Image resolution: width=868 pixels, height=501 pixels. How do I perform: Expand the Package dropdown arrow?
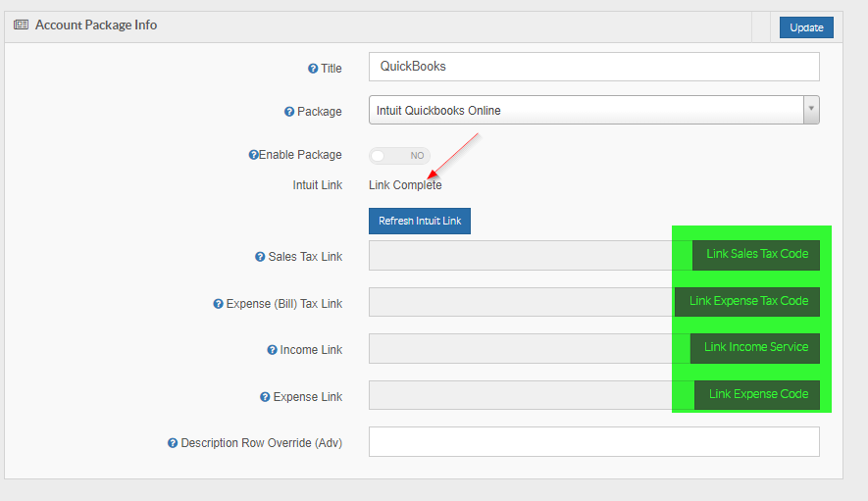[x=811, y=110]
